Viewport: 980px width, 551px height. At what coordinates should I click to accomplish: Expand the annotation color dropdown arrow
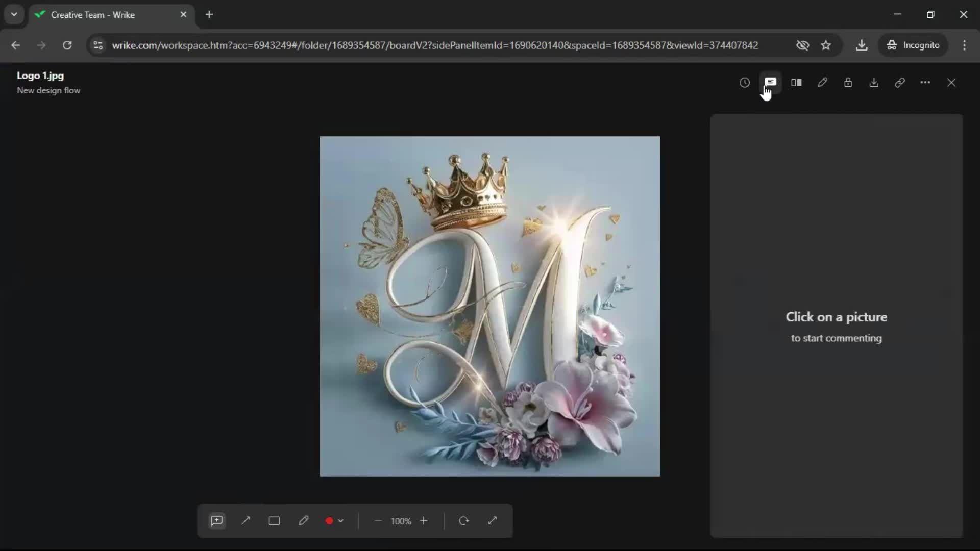(341, 521)
